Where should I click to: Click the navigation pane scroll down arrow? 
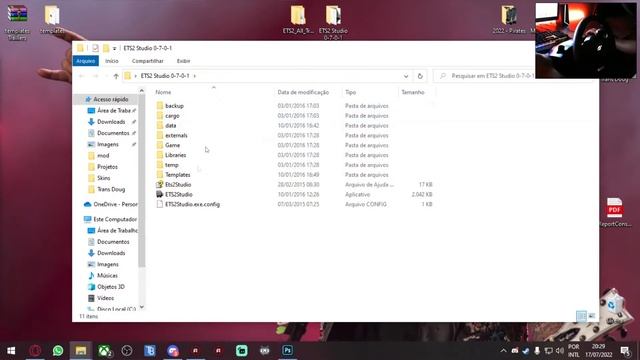click(x=142, y=307)
